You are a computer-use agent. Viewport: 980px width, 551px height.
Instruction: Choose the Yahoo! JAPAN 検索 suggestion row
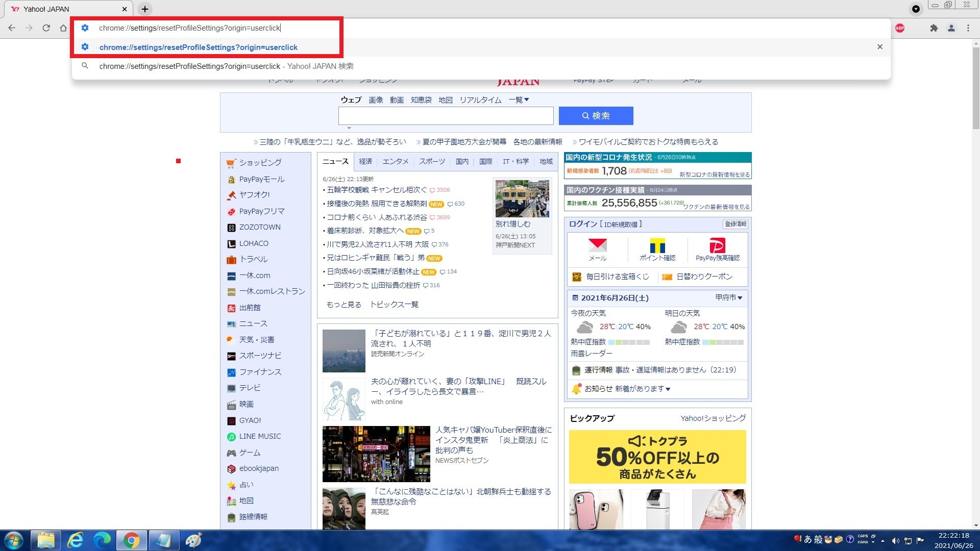click(481, 66)
